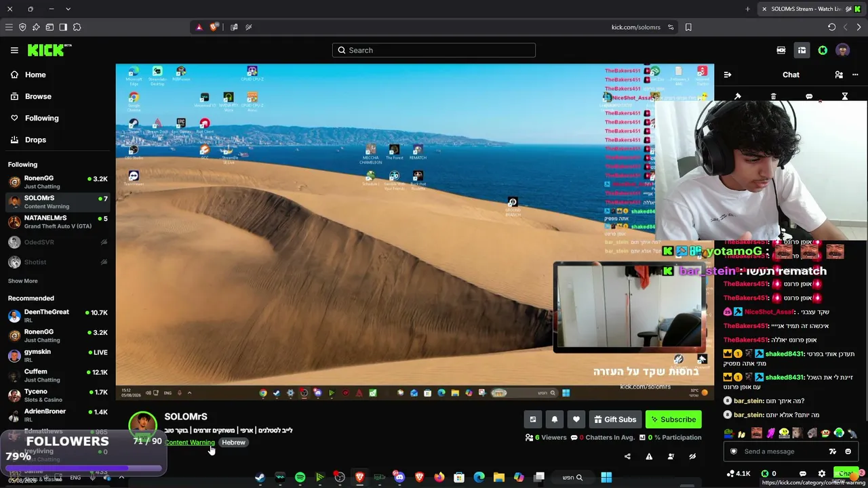Screen dimensions: 868x488
Task: Click the Kick search field
Action: [434, 50]
